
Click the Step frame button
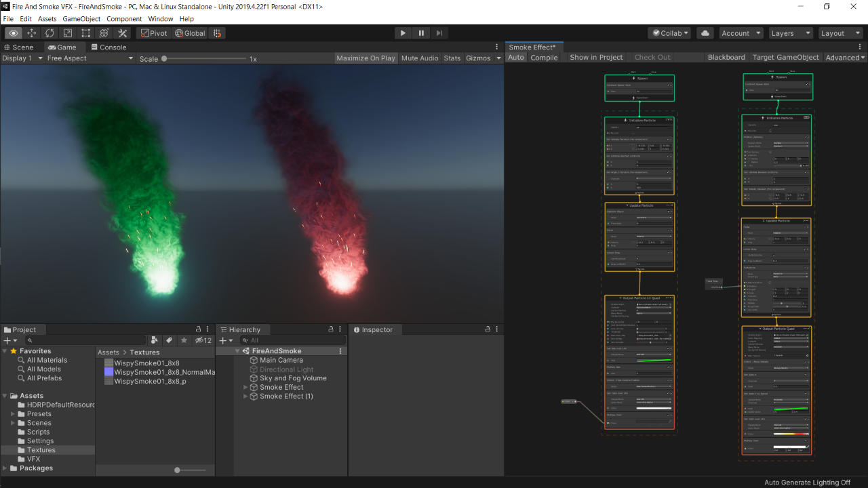click(439, 33)
